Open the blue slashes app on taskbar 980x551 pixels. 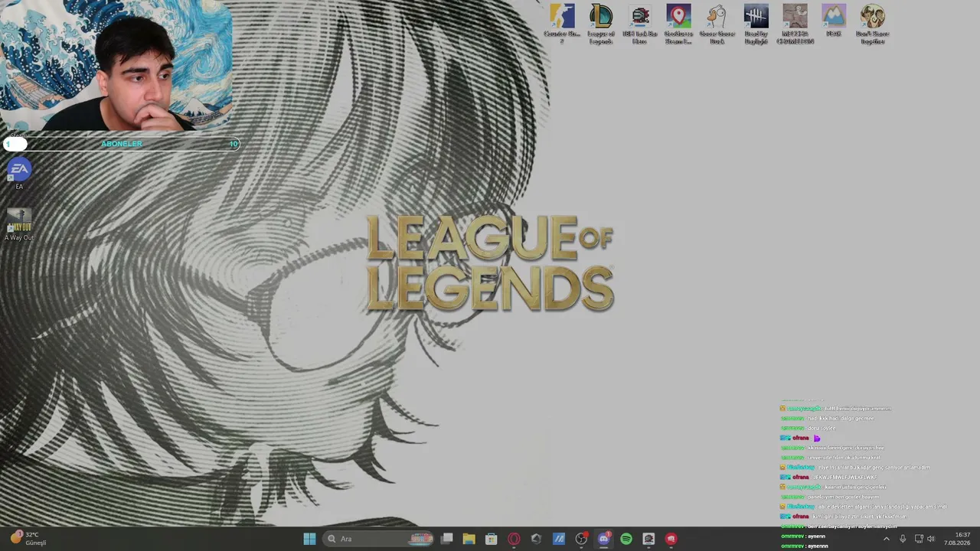tap(559, 539)
